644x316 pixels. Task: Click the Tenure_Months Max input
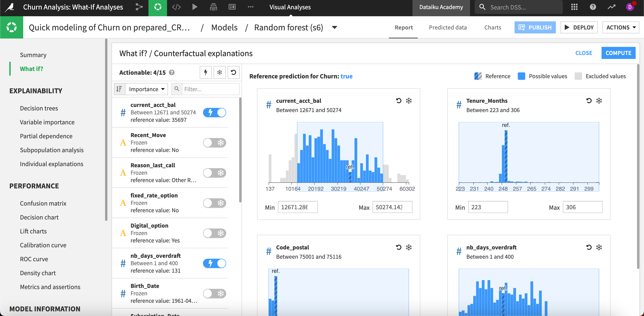point(583,207)
